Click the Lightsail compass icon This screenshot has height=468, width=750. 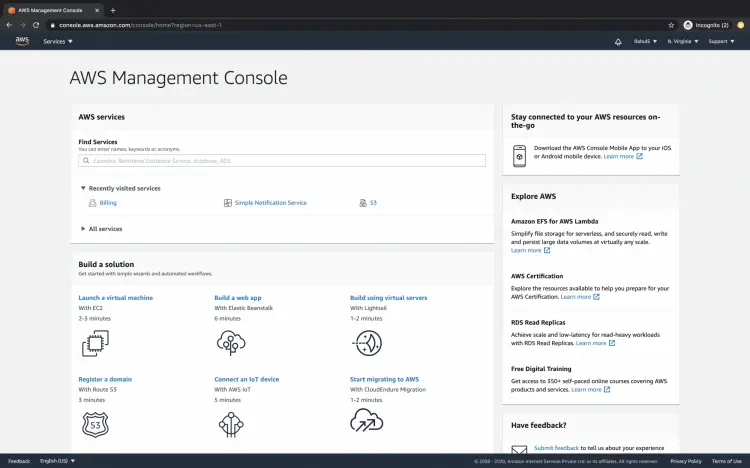pos(367,343)
